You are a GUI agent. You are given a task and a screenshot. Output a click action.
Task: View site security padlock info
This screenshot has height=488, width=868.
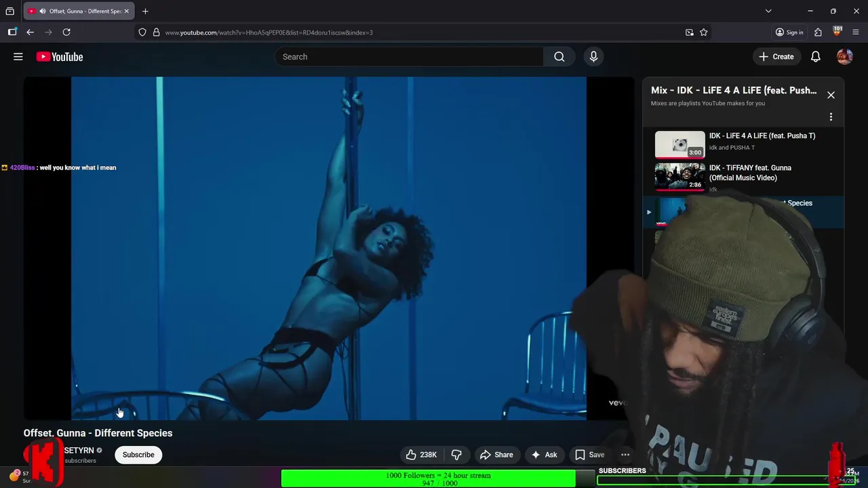click(156, 32)
